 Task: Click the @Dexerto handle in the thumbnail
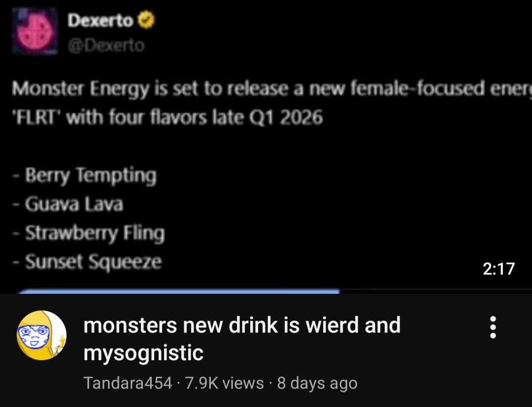tap(106, 45)
